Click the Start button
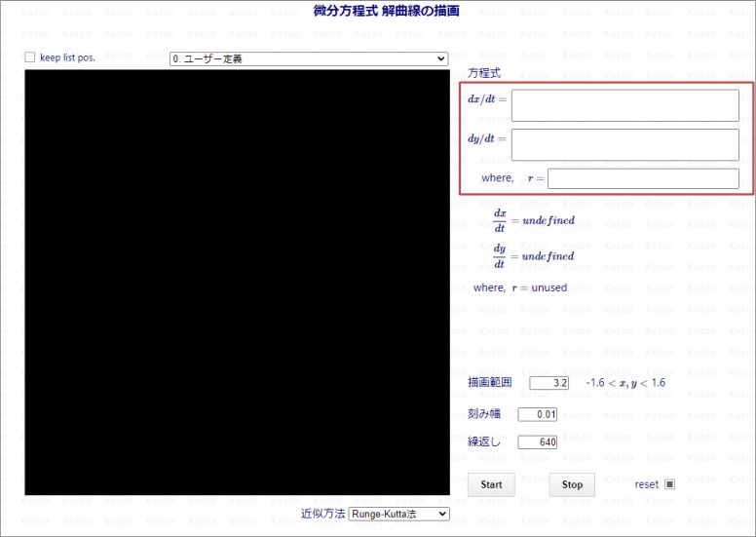Viewport: 756px width, 537px height. click(x=491, y=484)
